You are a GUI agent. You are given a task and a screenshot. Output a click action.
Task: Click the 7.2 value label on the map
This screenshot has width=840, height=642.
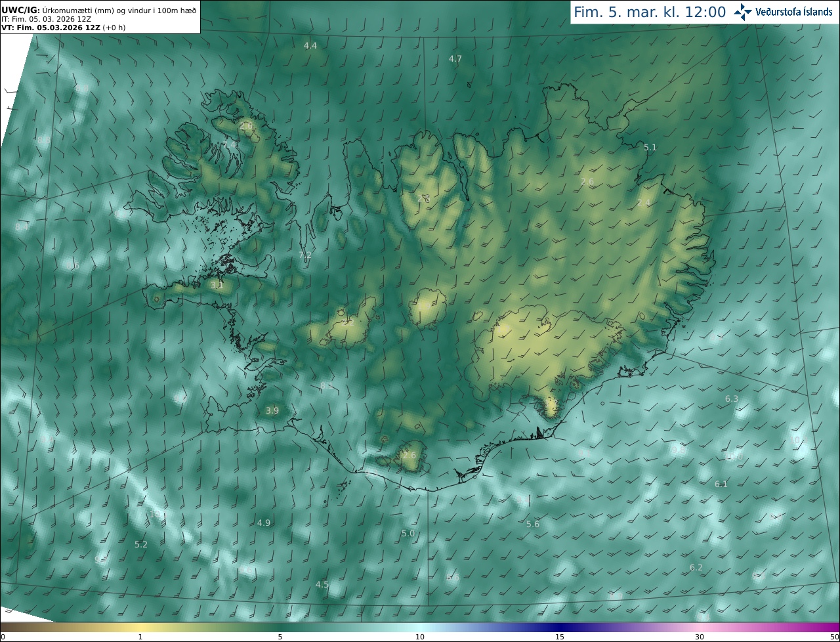point(305,255)
